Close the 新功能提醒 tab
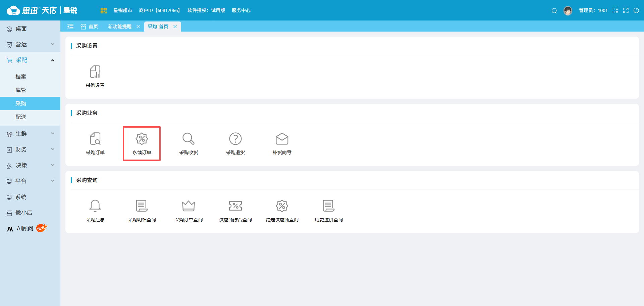Image resolution: width=644 pixels, height=306 pixels. pos(138,27)
